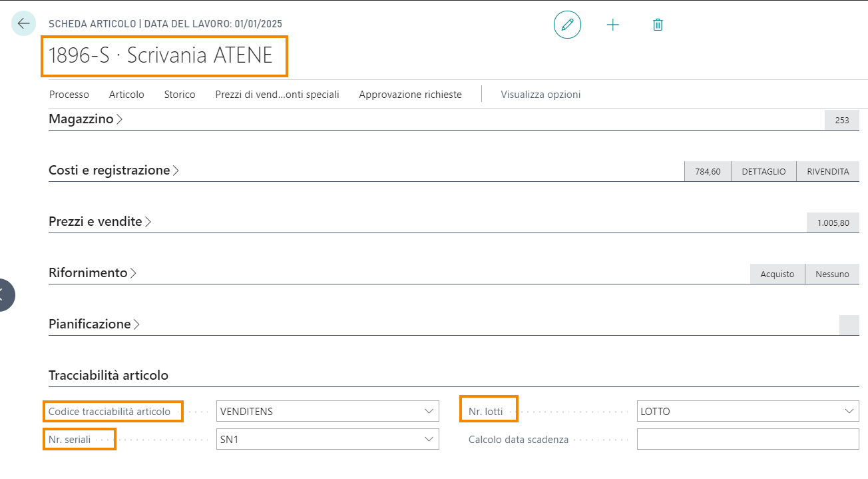This screenshot has width=868, height=479.
Task: Expand the Rifornimento section
Action: pyautogui.click(x=93, y=273)
